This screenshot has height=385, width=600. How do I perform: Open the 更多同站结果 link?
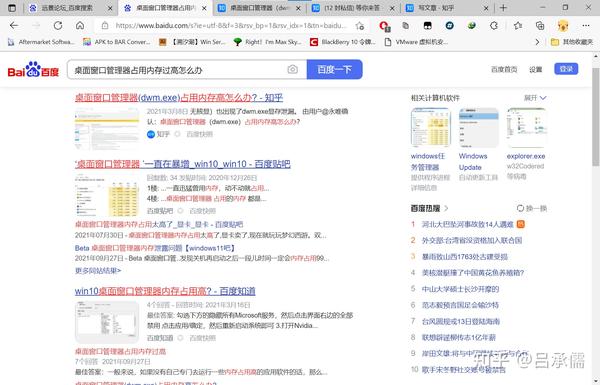[x=98, y=271]
